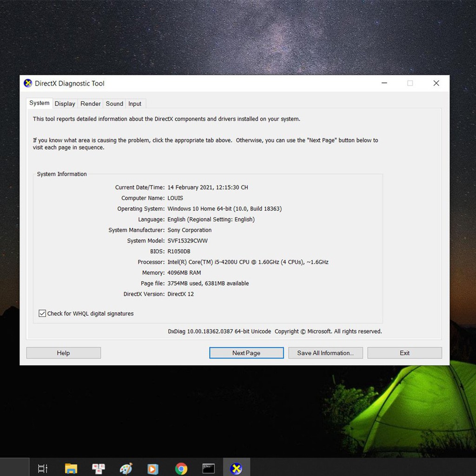Open Command Prompt taskbar icon
476x476 pixels.
[x=209, y=469]
